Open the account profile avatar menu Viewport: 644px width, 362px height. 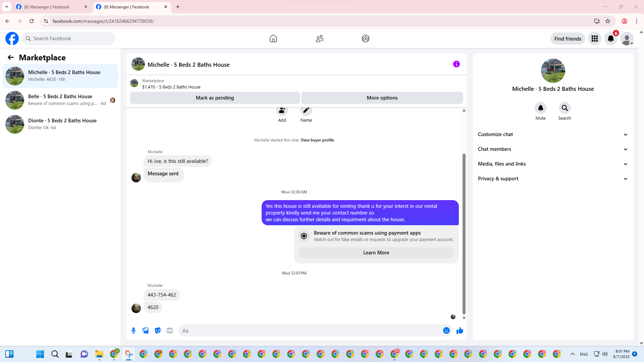coord(627,39)
